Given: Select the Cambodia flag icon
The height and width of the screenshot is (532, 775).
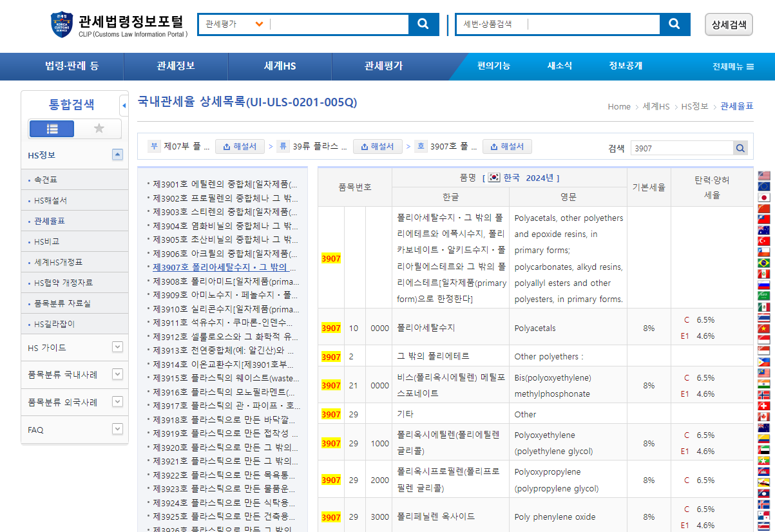Looking at the screenshot, I should pyautogui.click(x=764, y=471).
